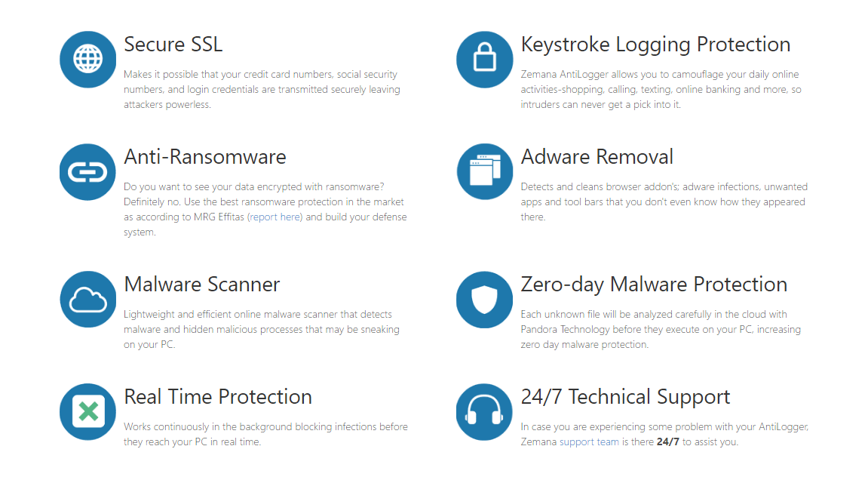Click the Pandora Technology description paragraph
The width and height of the screenshot is (868, 483).
pos(660,330)
